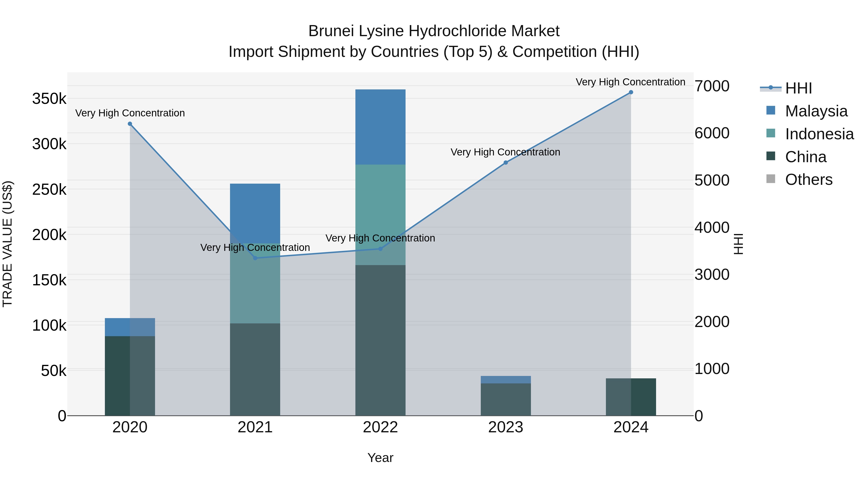
Task: Click the 150k trade value tick
Action: point(49,280)
